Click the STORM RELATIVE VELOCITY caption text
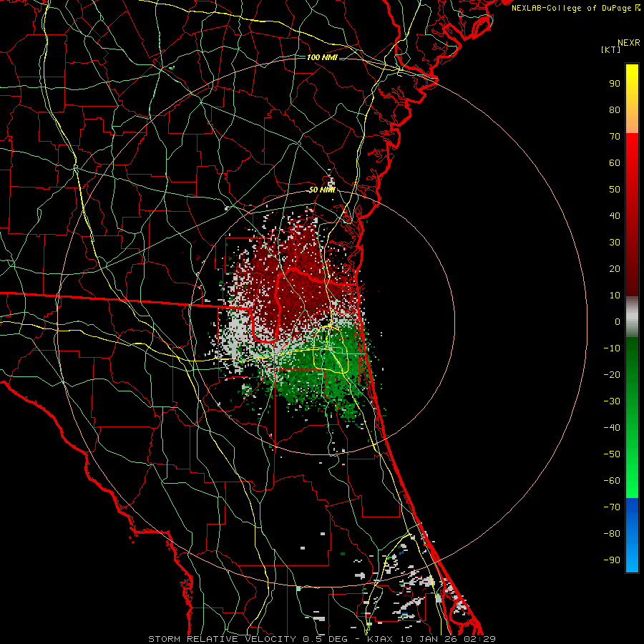Screen dimensions: 644x644 click(x=222, y=639)
